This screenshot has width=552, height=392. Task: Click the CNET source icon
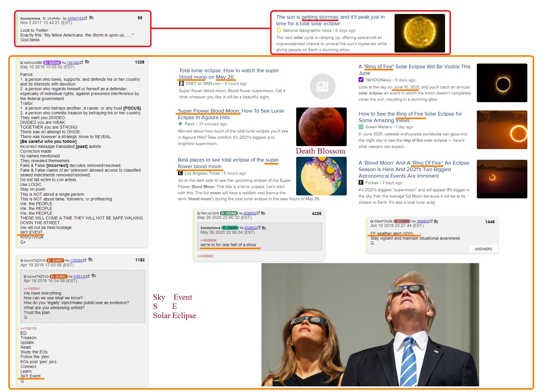[x=182, y=84]
